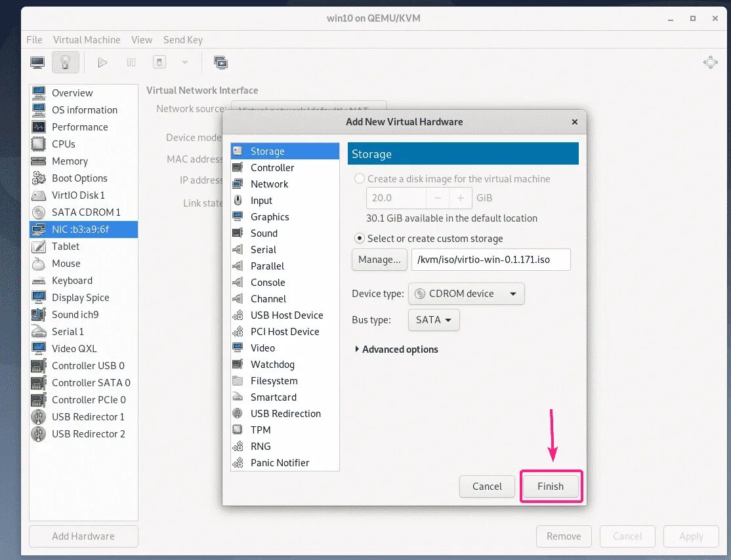Click the Manage... storage button
This screenshot has width=731, height=560.
[379, 260]
